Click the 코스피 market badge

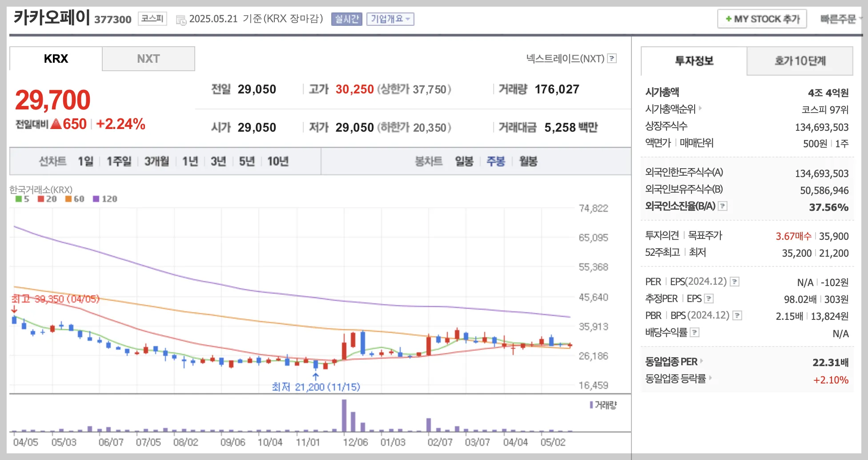click(153, 19)
